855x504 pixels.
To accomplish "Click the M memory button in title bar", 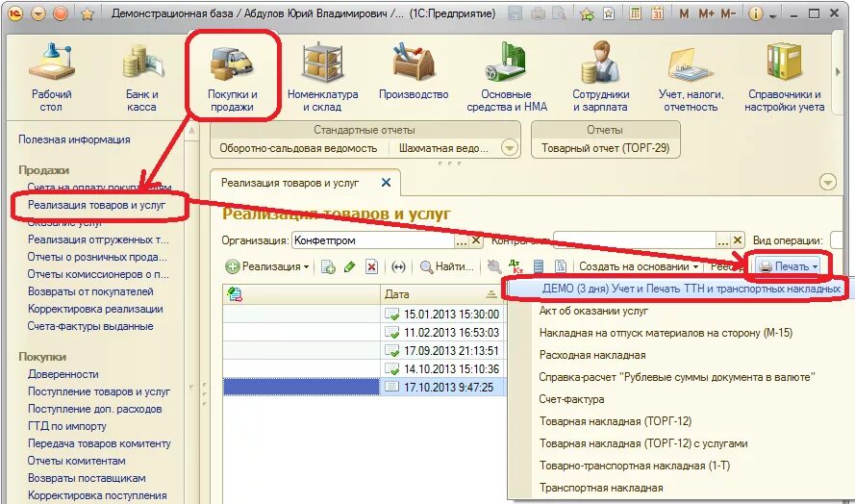I will coord(683,13).
